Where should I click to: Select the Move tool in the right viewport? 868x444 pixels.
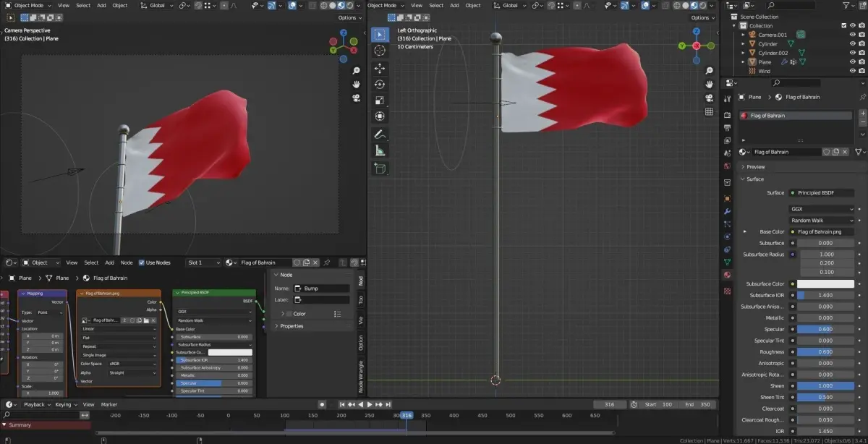(380, 69)
